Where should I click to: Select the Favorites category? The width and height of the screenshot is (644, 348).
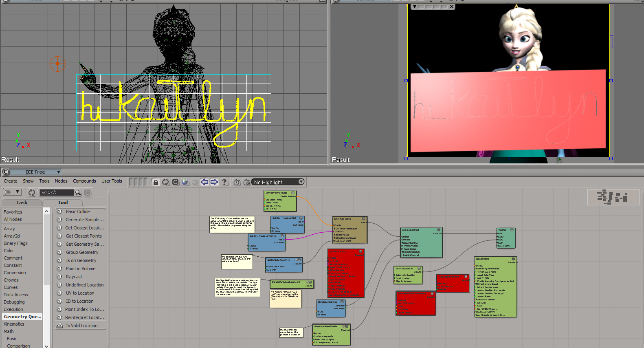(x=13, y=212)
